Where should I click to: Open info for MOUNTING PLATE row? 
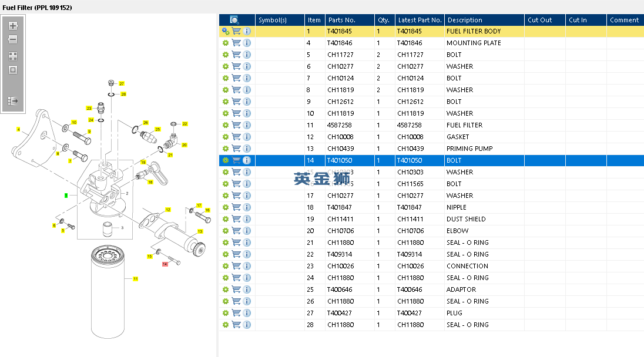point(247,43)
